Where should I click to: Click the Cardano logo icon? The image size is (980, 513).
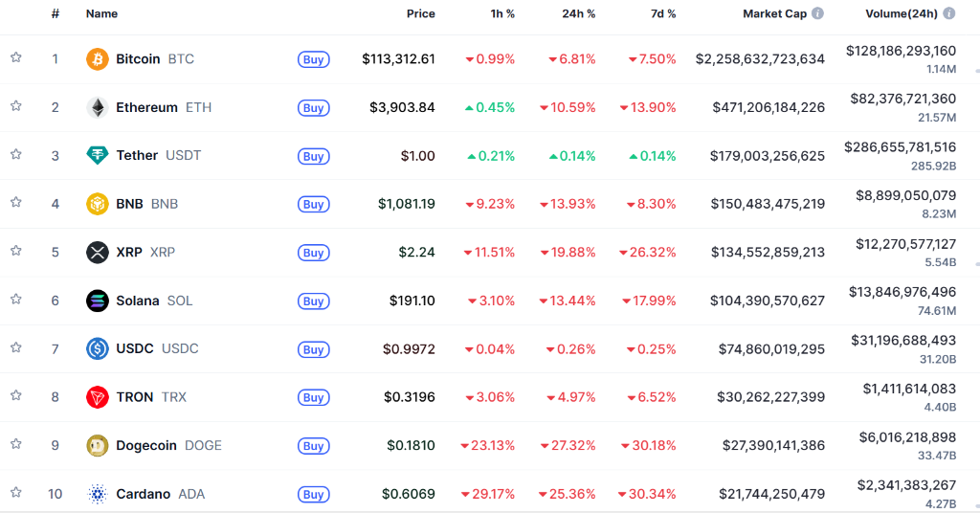coord(98,494)
